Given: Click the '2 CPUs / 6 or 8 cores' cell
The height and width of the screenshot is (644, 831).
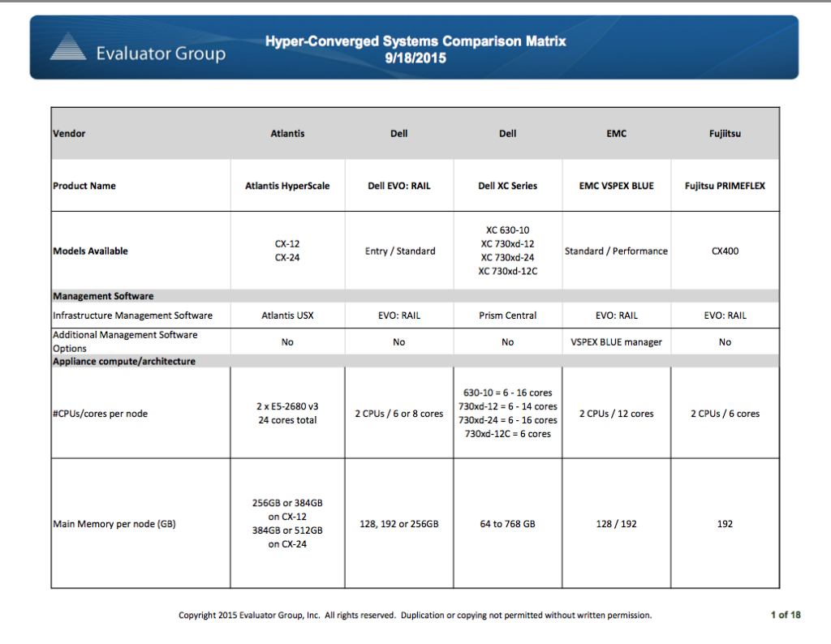Looking at the screenshot, I should pos(399,414).
